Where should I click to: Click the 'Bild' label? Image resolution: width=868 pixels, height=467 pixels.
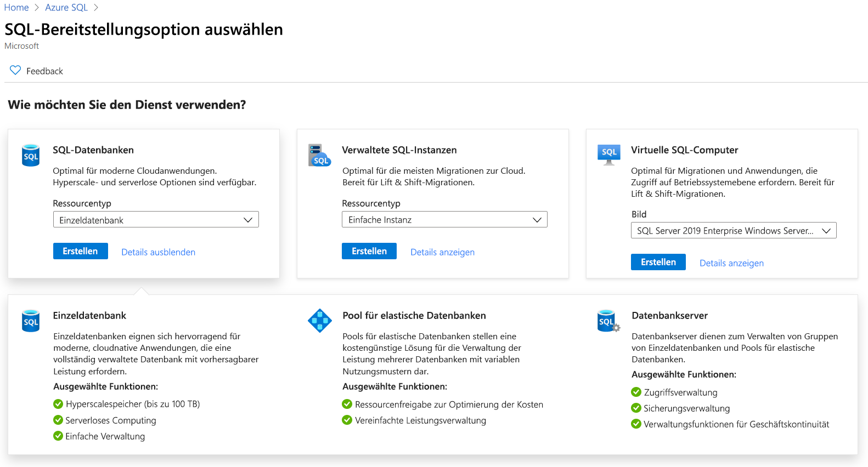coord(639,214)
